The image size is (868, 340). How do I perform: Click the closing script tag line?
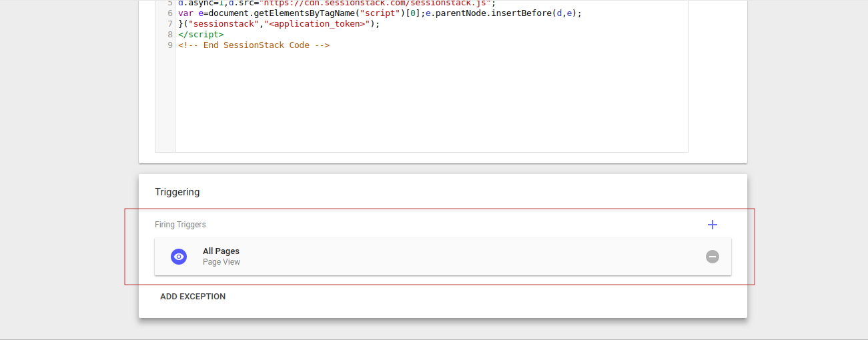pyautogui.click(x=201, y=35)
